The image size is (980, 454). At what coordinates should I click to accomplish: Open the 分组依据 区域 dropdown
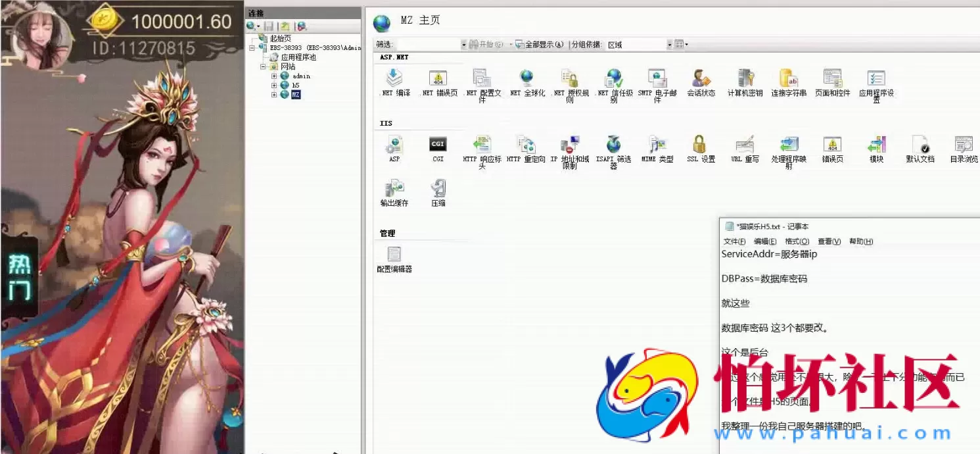(668, 44)
